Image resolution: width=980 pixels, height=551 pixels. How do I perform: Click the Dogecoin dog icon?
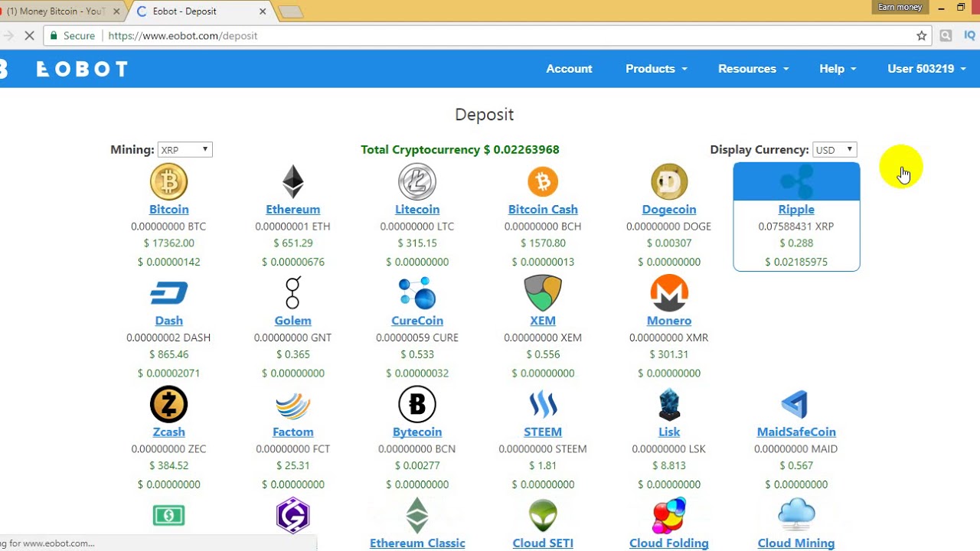(x=669, y=182)
